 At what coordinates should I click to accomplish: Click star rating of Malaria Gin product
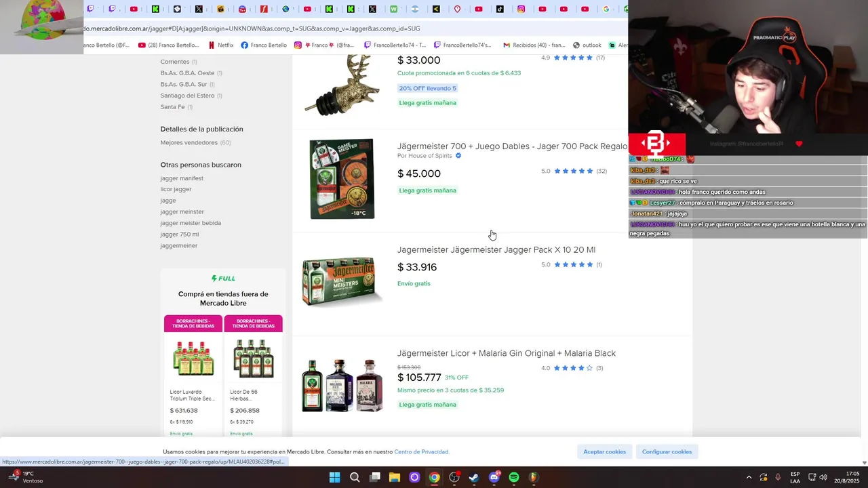pyautogui.click(x=574, y=368)
